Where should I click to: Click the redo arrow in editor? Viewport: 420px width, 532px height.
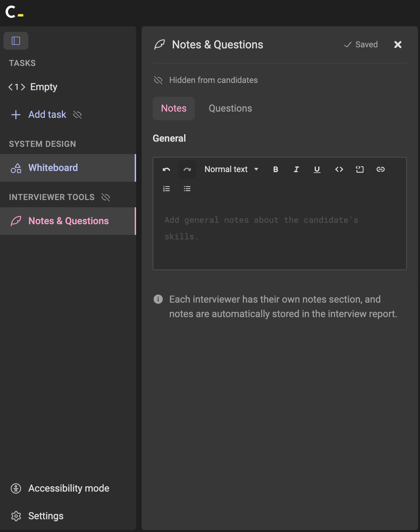point(187,169)
